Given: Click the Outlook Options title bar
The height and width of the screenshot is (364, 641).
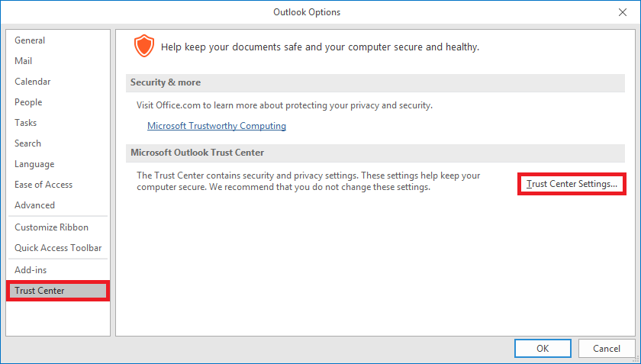Looking at the screenshot, I should click(307, 12).
